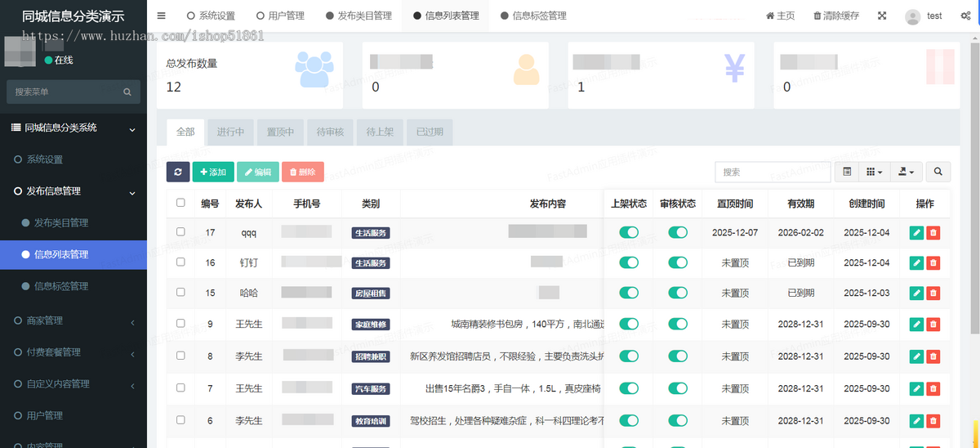Switch to 用户管理 top tab

(280, 16)
